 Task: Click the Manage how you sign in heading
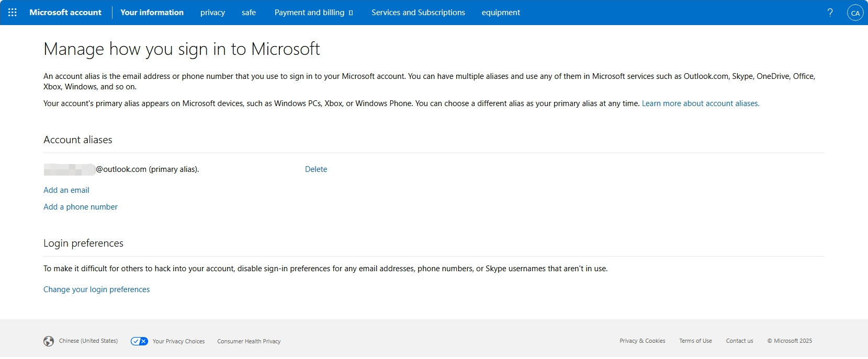coord(182,49)
